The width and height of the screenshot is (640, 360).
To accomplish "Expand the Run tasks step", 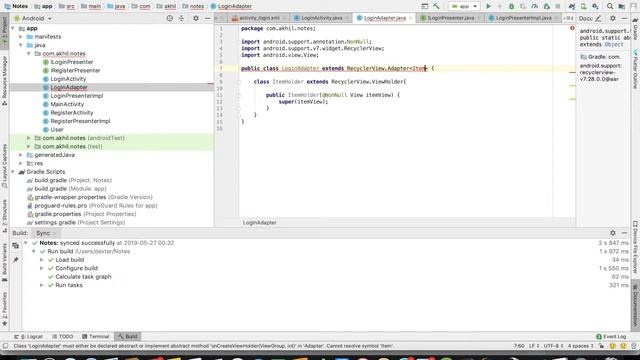I will 42,285.
